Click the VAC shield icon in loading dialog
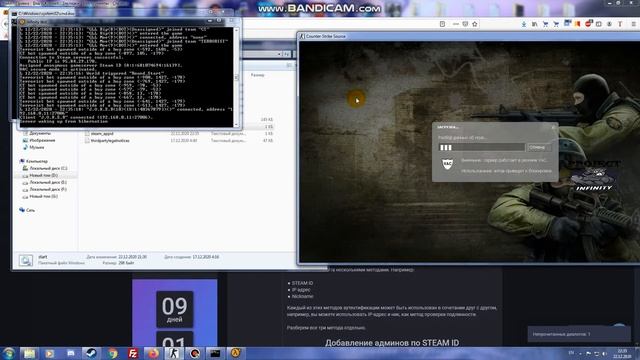This screenshot has height=360, width=640. click(448, 164)
